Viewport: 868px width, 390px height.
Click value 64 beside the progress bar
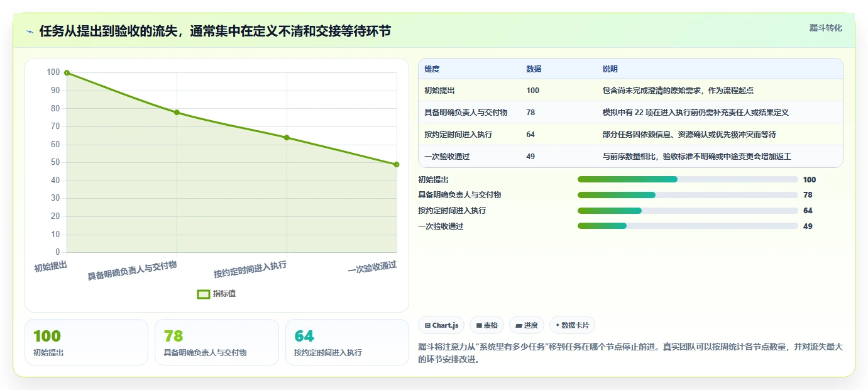point(808,211)
